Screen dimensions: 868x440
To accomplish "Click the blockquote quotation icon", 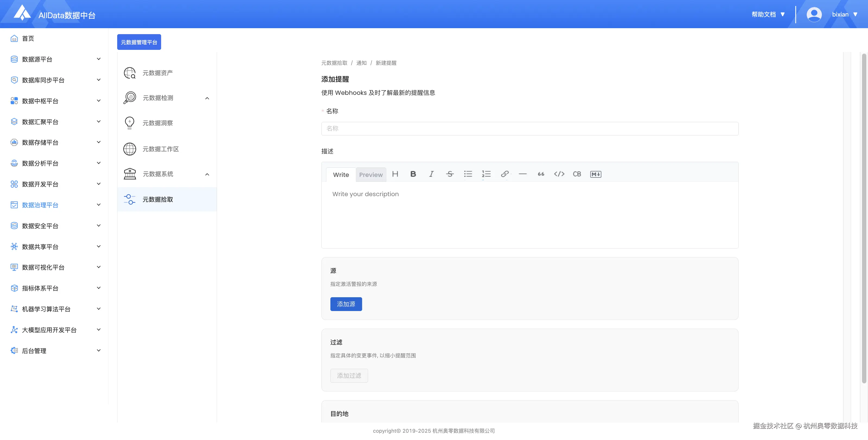I will click(541, 174).
